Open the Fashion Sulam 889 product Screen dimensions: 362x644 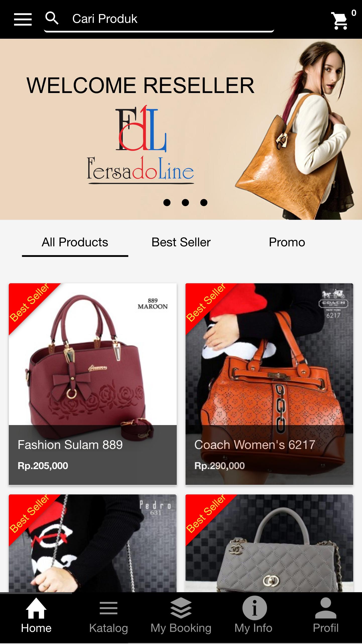pyautogui.click(x=93, y=384)
